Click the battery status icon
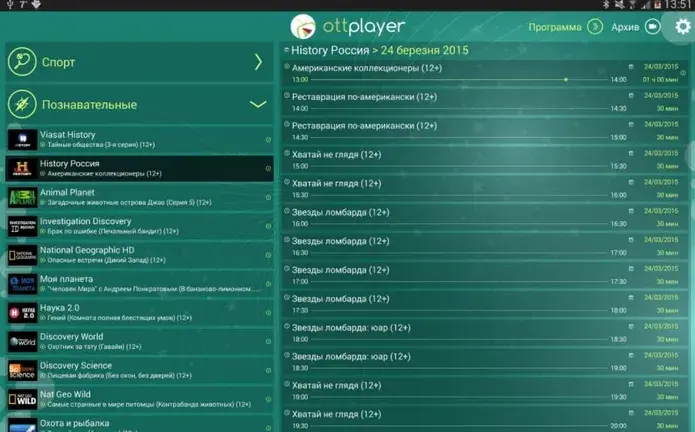The width and height of the screenshot is (695, 432). coord(658,5)
